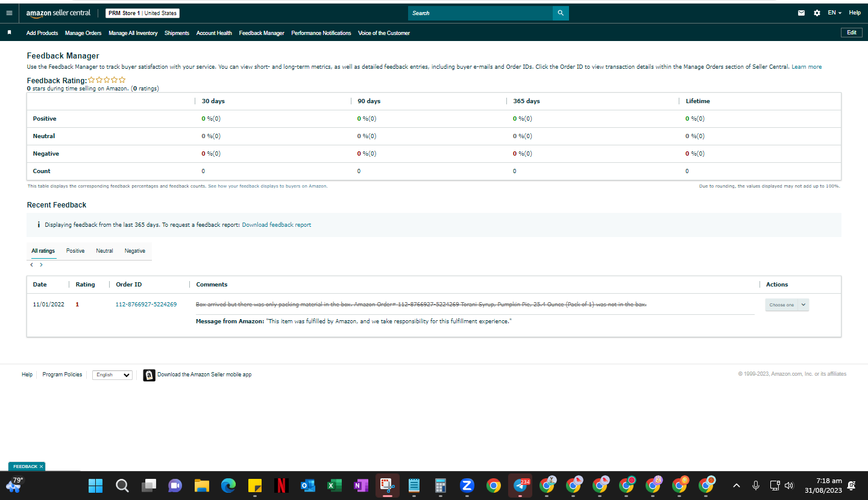Open the PRM Store 1 account switcher
This screenshot has height=500, width=868.
142,13
